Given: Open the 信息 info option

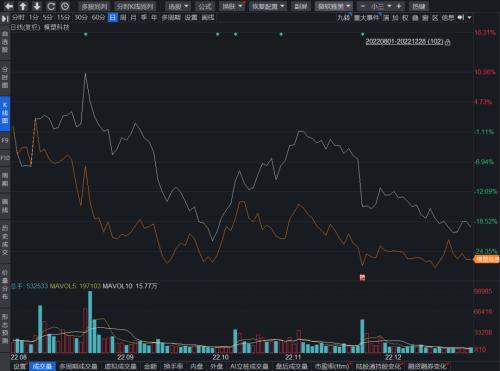Looking at the screenshot, I should [448, 18].
